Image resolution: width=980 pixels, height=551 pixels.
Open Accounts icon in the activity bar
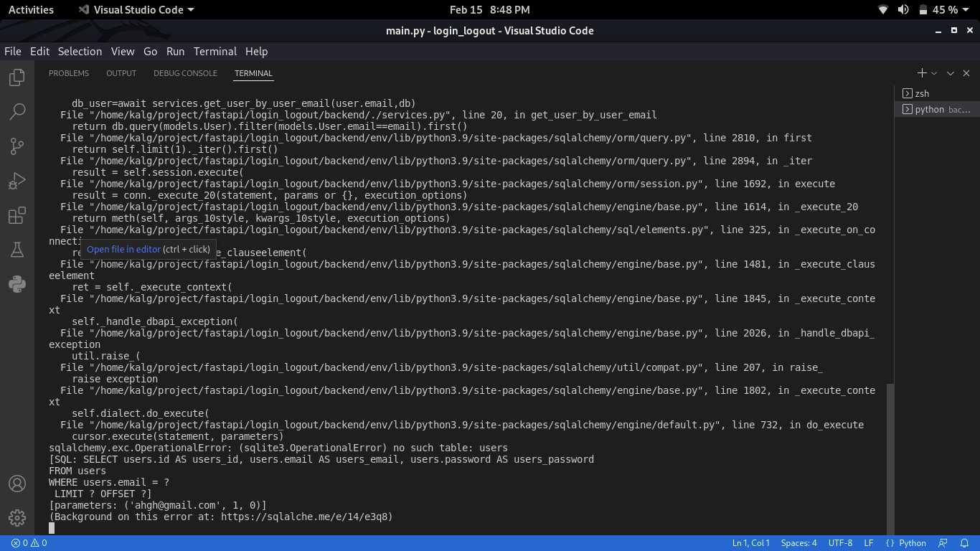17,484
